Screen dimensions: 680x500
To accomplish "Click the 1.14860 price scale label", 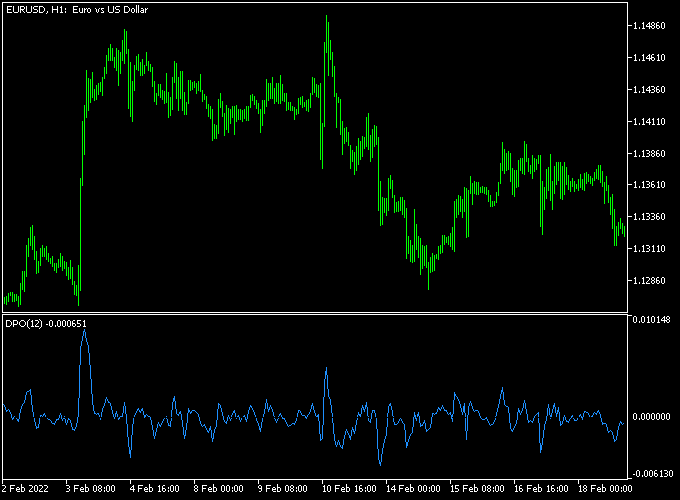I will click(649, 26).
